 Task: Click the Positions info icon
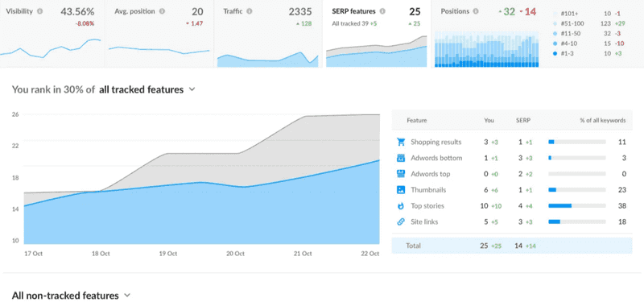(x=476, y=11)
